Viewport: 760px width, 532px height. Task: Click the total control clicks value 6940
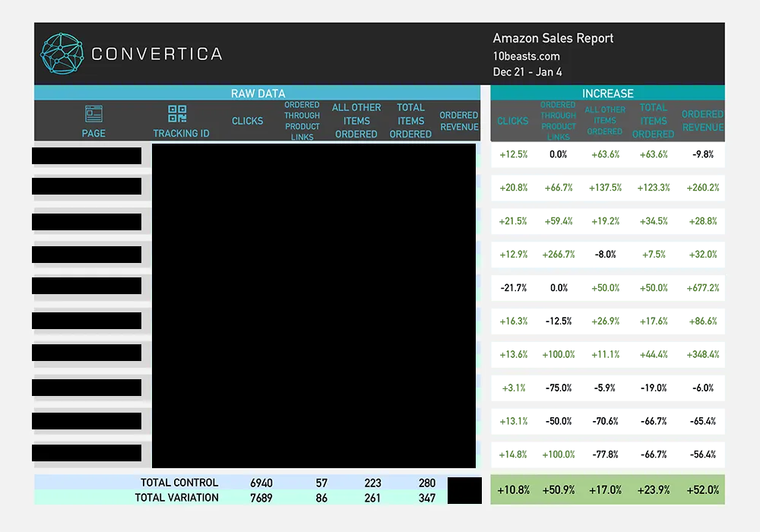point(261,483)
